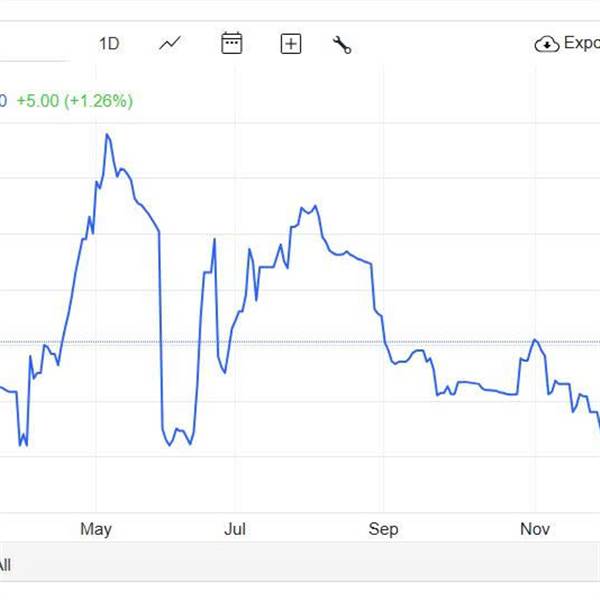
Task: Click the Jul label on the time axis
Action: 236,528
